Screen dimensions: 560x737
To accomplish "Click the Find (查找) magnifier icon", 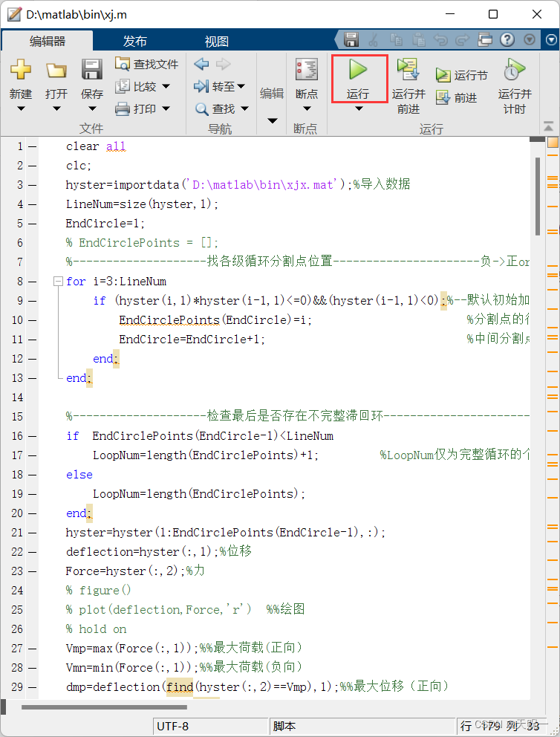I will point(202,109).
